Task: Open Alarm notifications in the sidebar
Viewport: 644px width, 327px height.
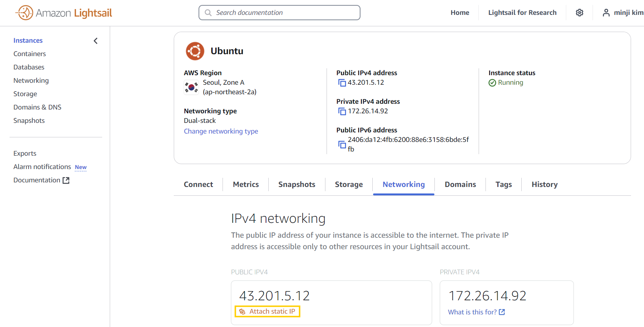Action: pyautogui.click(x=42, y=167)
